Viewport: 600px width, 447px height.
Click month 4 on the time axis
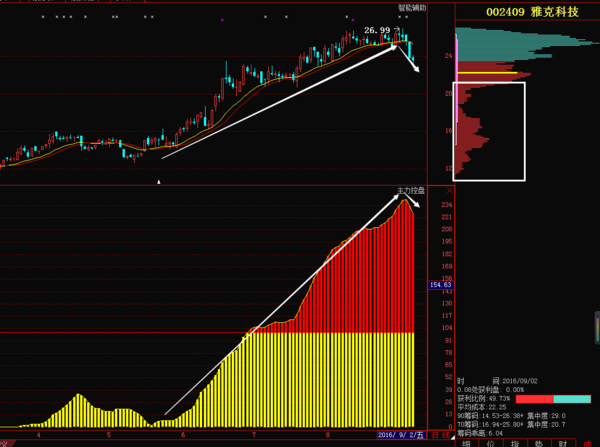(38, 435)
